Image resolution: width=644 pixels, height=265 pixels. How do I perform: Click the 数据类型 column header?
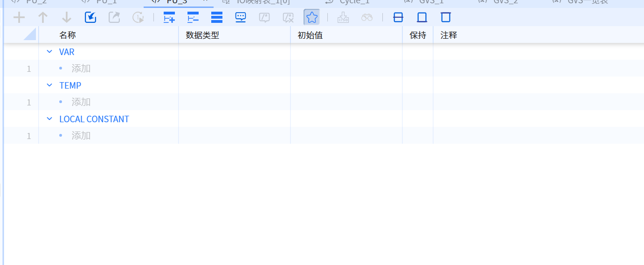(x=202, y=35)
